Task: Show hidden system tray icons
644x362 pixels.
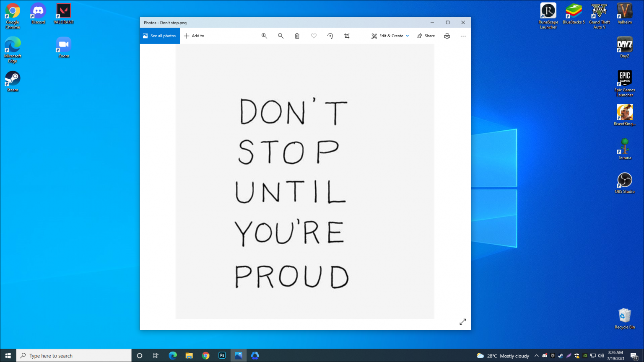Action: tap(536, 355)
